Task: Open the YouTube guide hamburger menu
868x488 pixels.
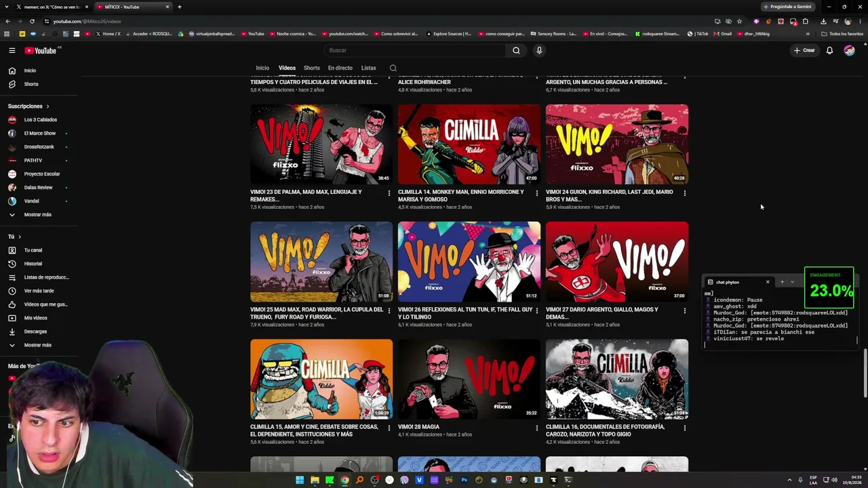Action: pyautogui.click(x=12, y=50)
